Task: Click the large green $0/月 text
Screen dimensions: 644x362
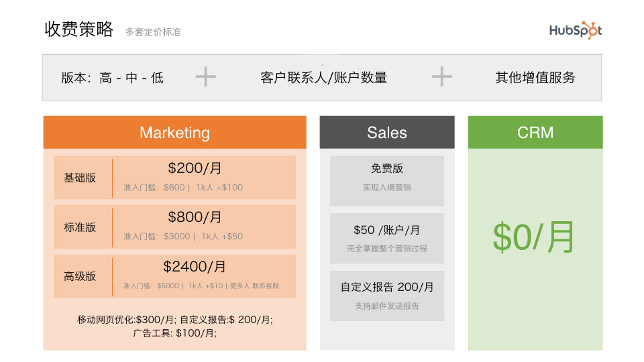Action: [x=535, y=237]
